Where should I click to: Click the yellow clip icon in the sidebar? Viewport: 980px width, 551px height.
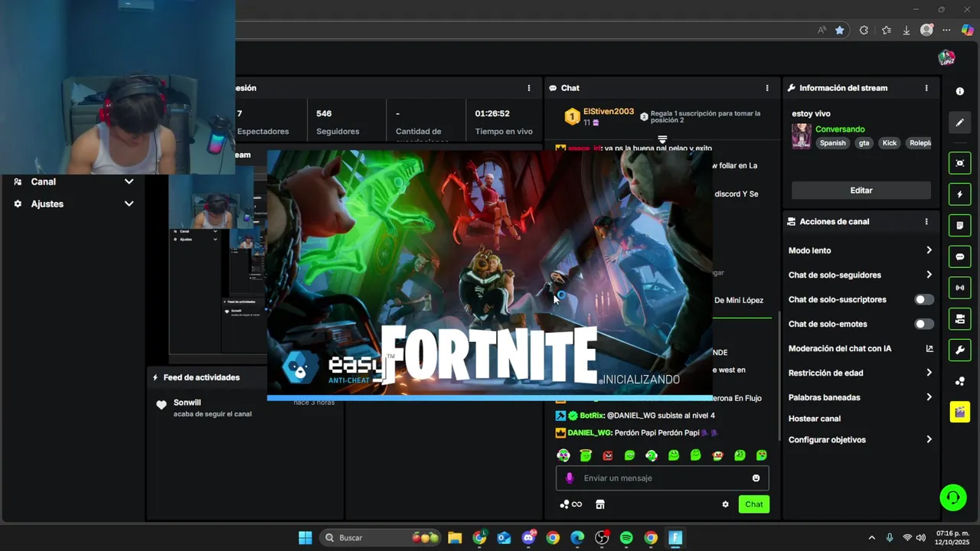(959, 412)
